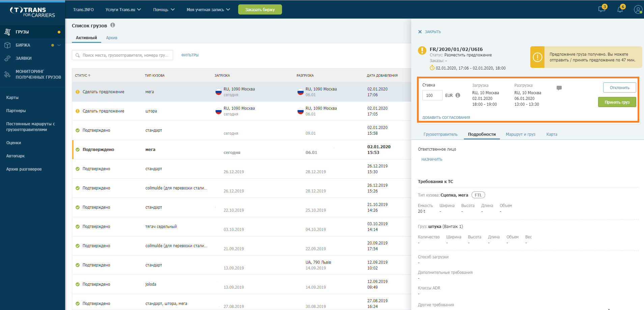Click the info icon next to Список грузов
Screen dimensions: 644x310
click(113, 25)
